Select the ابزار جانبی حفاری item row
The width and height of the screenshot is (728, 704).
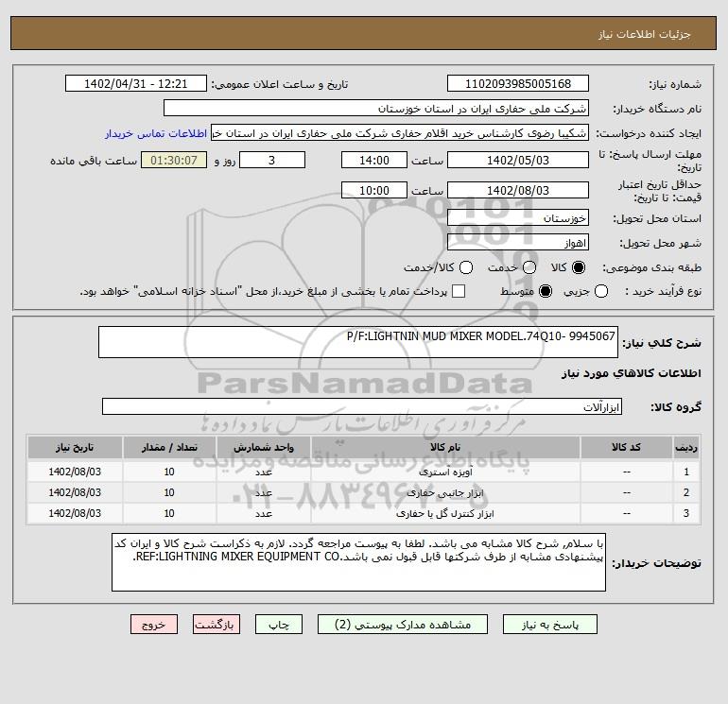[x=364, y=492]
